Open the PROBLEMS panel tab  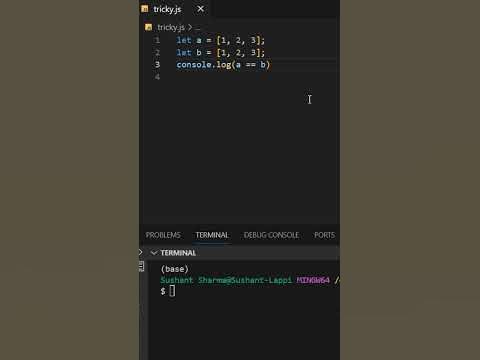tap(163, 235)
